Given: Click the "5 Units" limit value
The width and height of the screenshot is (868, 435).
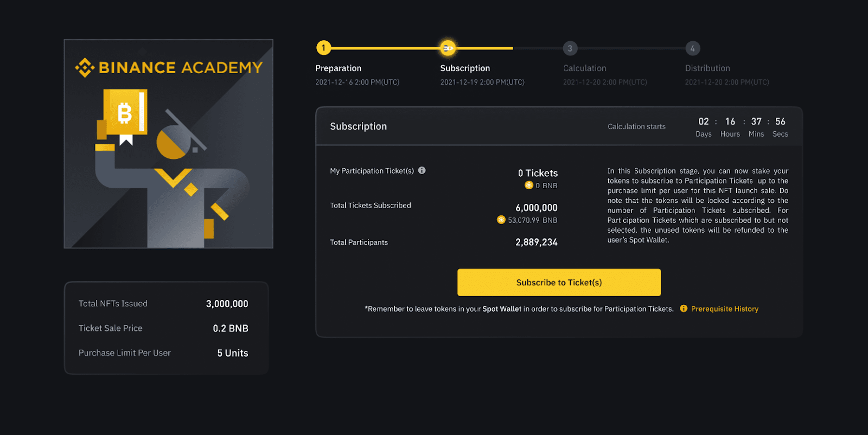Looking at the screenshot, I should tap(233, 353).
